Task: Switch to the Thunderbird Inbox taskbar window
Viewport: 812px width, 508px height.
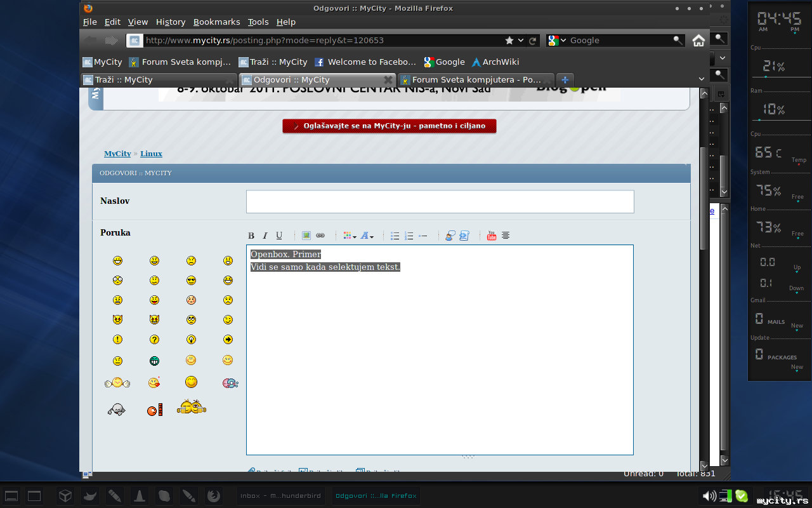Action: (281, 496)
